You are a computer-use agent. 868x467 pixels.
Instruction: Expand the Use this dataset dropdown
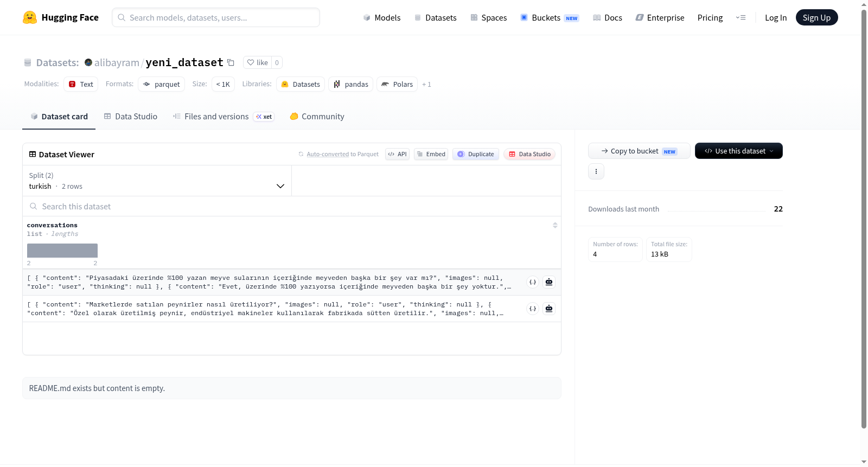coord(739,151)
